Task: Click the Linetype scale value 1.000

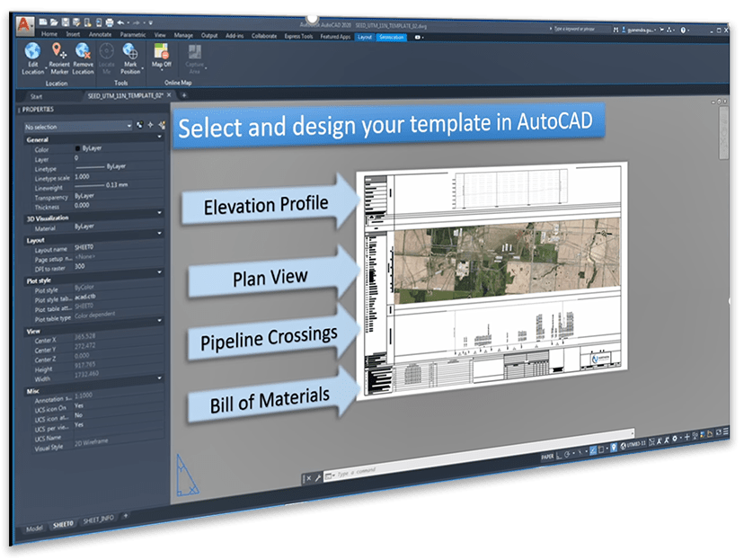Action: pyautogui.click(x=82, y=176)
